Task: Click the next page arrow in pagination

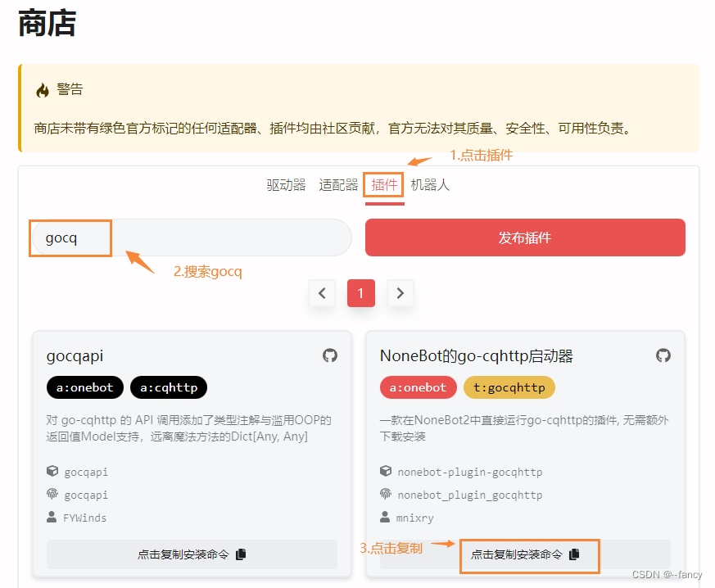Action: tap(400, 292)
